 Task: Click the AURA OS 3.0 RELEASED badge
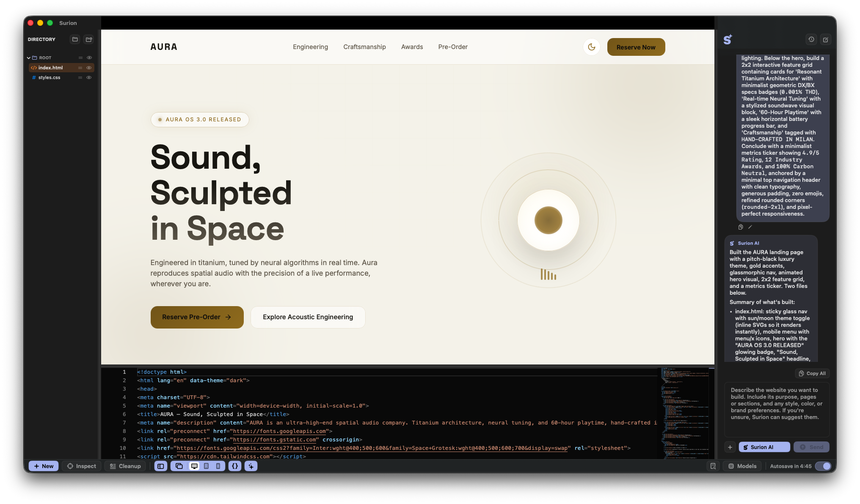click(x=200, y=120)
